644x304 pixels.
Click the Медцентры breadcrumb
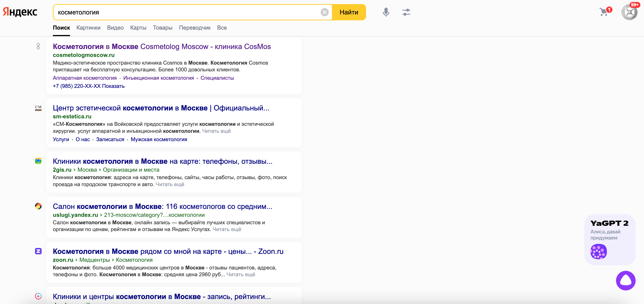[94, 260]
